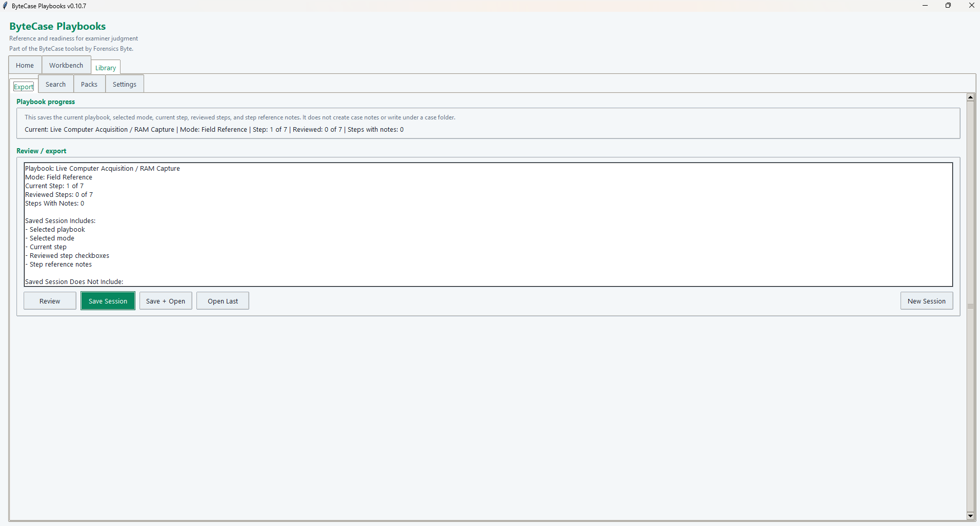Screen dimensions: 980x526
Task: Restore down the application window
Action: (948, 6)
